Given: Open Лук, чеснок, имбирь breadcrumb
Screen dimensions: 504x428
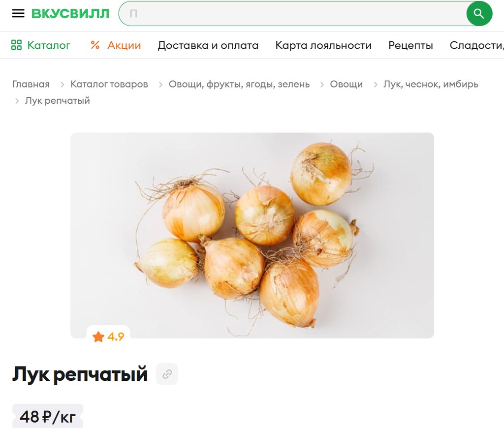Looking at the screenshot, I should (431, 84).
